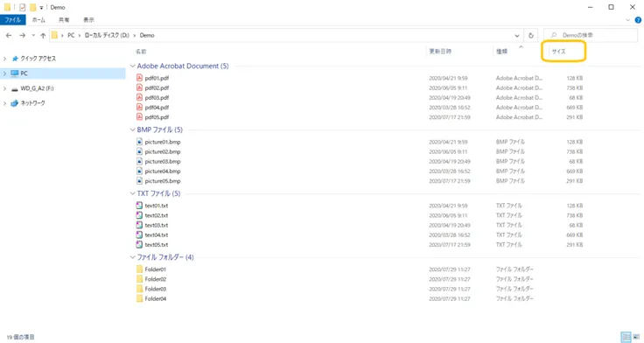Viewport: 644px width, 343px height.
Task: Collapse the ファイル フォルダー group
Action: coord(132,257)
